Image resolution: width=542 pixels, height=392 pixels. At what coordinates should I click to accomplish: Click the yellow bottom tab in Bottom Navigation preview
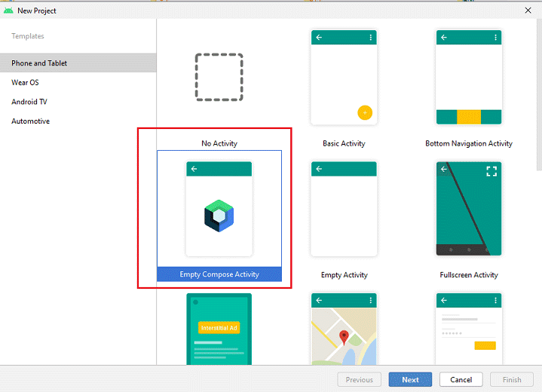tap(469, 117)
